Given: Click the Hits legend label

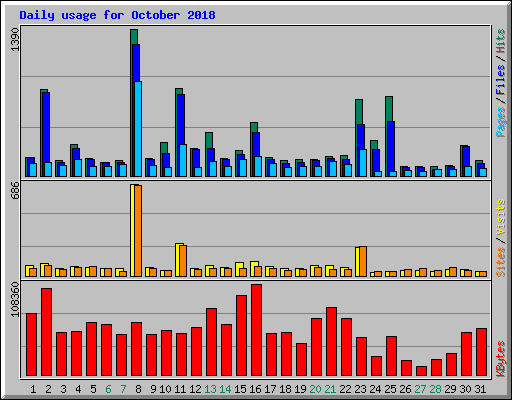Looking at the screenshot, I should pyautogui.click(x=501, y=41).
